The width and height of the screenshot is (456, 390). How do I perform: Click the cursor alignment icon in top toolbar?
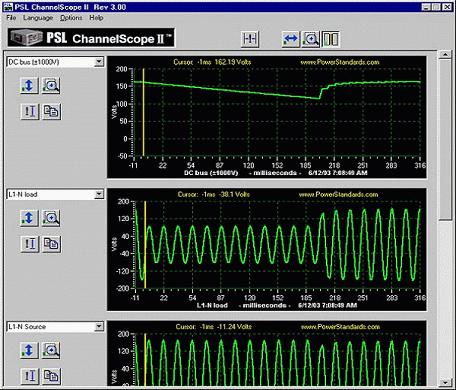tap(250, 39)
